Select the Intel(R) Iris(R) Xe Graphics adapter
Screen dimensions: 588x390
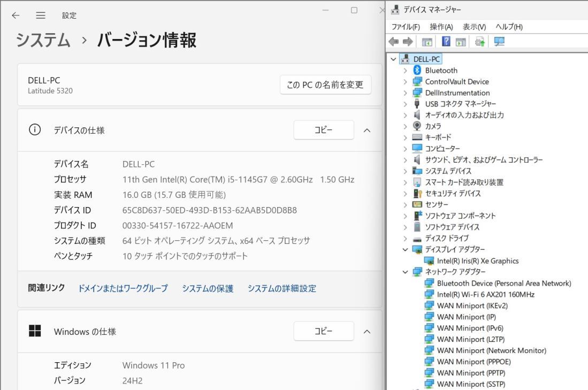pyautogui.click(x=478, y=261)
